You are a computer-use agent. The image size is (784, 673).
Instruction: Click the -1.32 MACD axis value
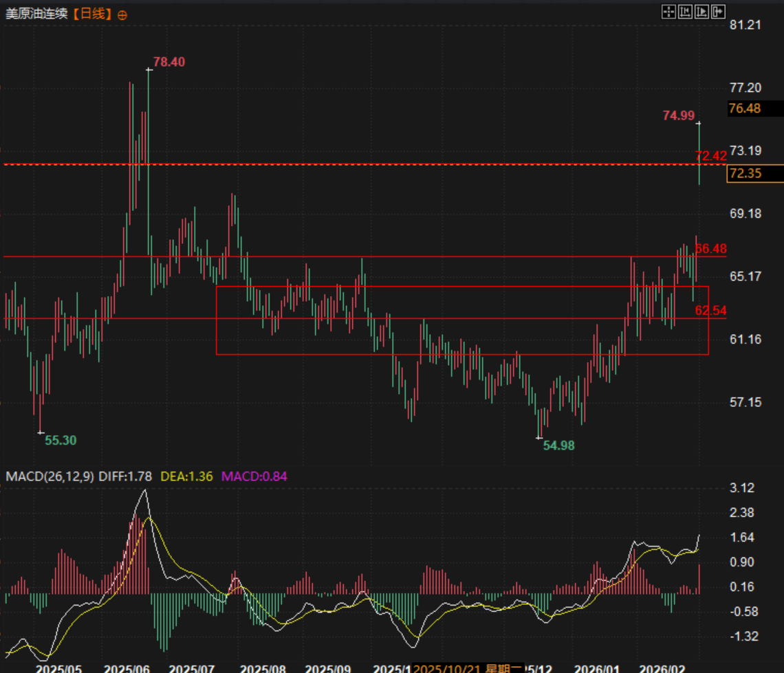[743, 636]
